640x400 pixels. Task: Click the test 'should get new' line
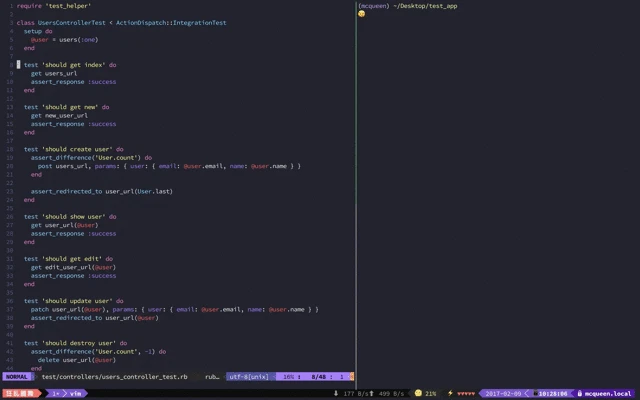[67, 107]
